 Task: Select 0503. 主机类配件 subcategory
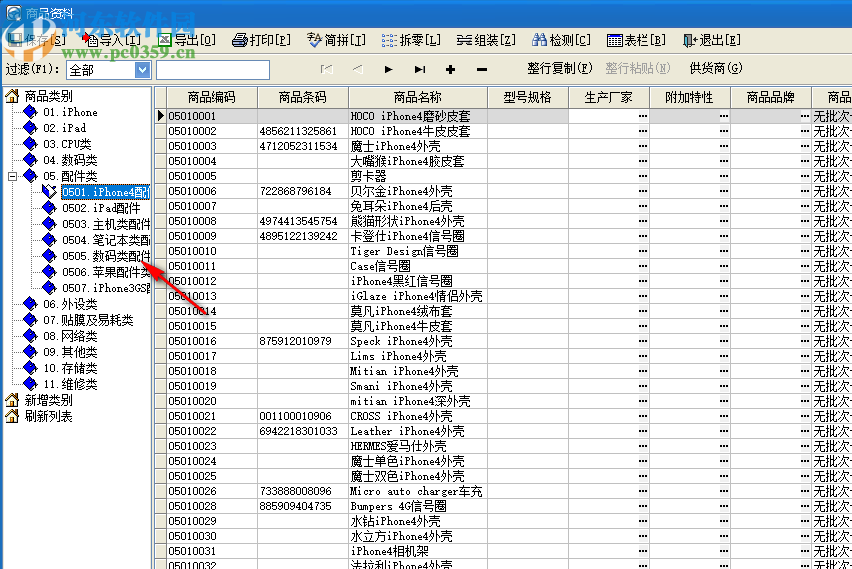[105, 224]
